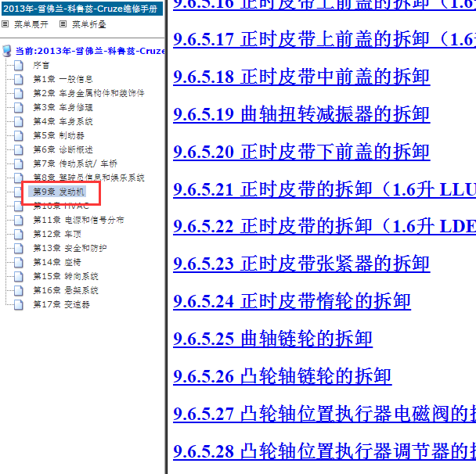
Task: Click the page icon next to 第17章 变速器
Action: (x=19, y=304)
